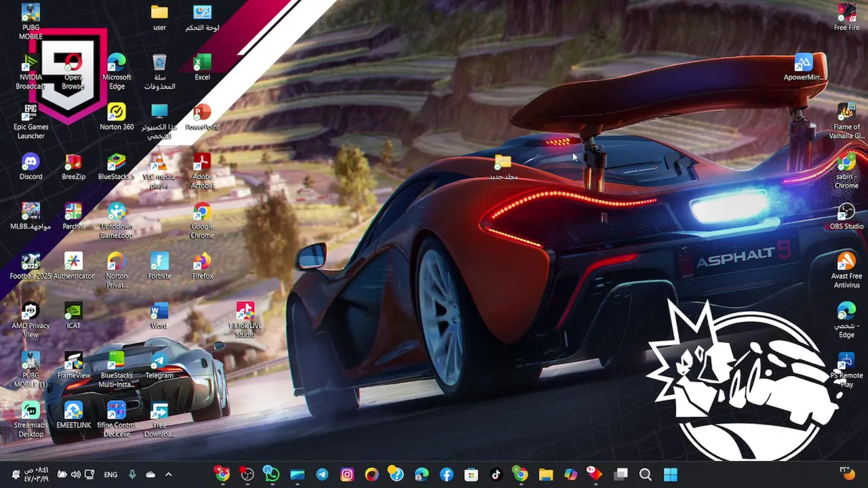Select the TikTok LIVE Studio shortcut
The width and height of the screenshot is (868, 488).
pyautogui.click(x=245, y=320)
